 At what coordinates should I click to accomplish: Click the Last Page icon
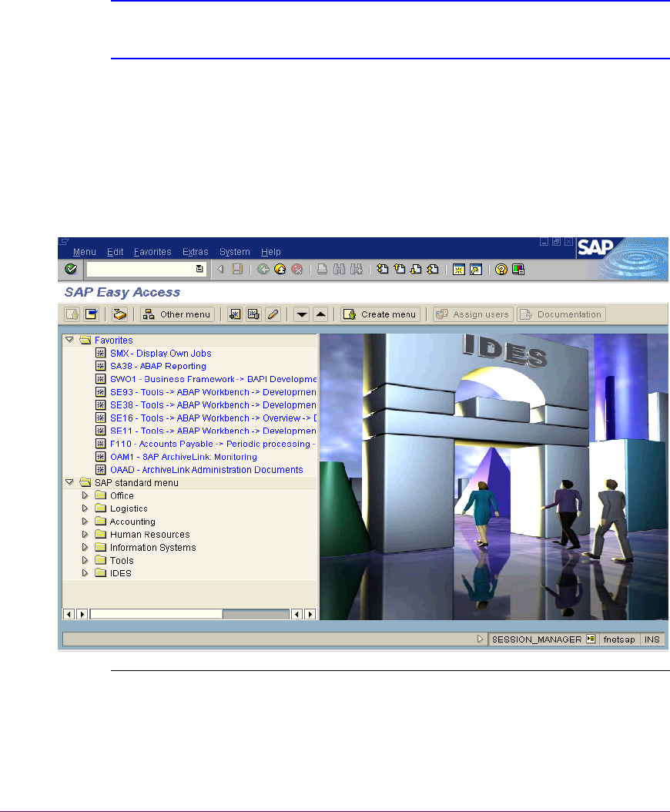click(x=433, y=270)
